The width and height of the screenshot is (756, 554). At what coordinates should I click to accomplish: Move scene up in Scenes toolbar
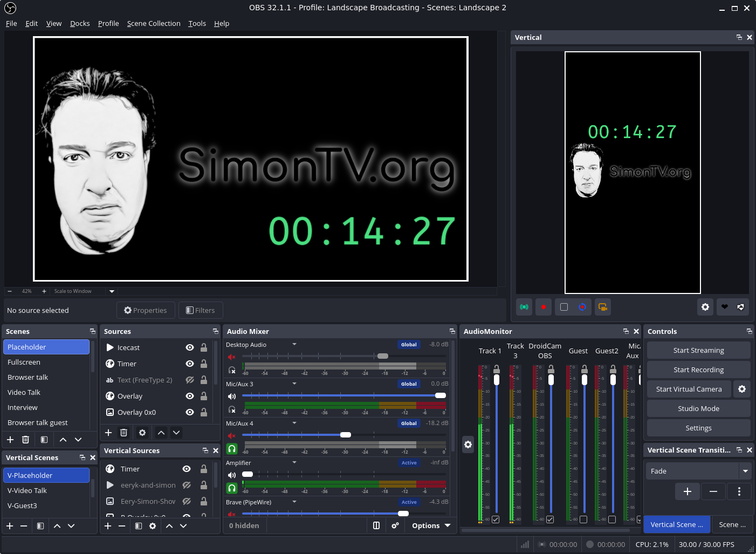coord(63,440)
